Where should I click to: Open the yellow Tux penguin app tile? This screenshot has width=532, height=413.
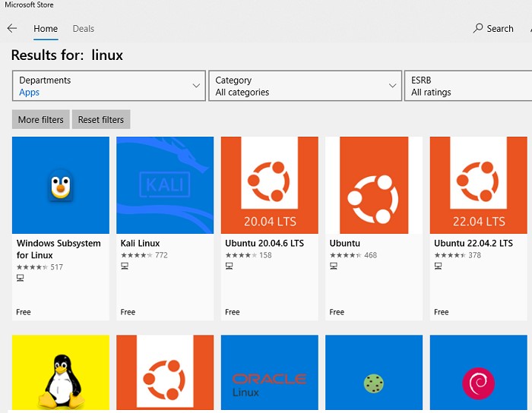(61, 372)
